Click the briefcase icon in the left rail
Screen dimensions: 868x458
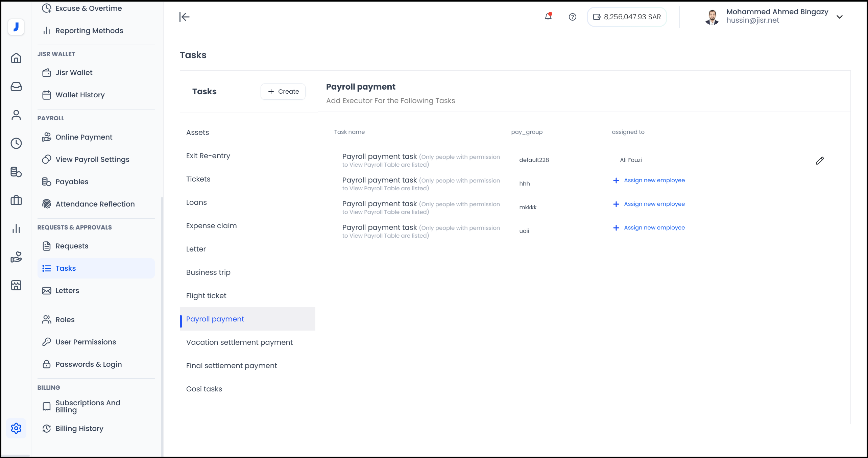[16, 200]
